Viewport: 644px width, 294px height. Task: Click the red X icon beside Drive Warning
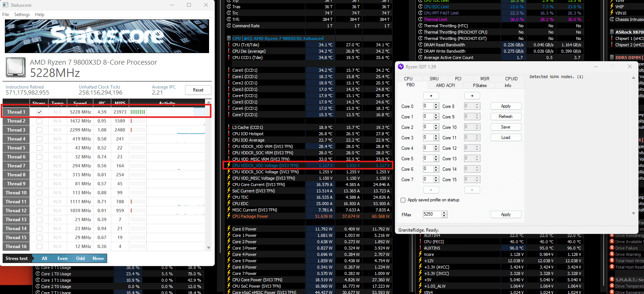point(612,254)
